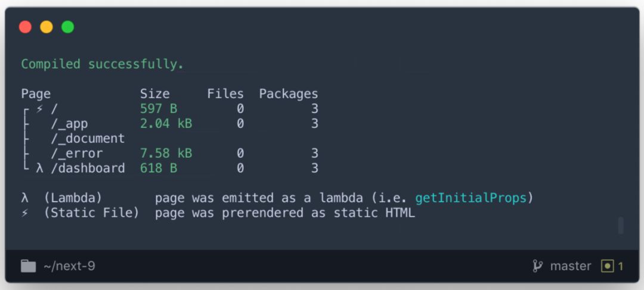Minimize the terminal with the yellow button
This screenshot has height=290, width=644.
click(x=47, y=27)
